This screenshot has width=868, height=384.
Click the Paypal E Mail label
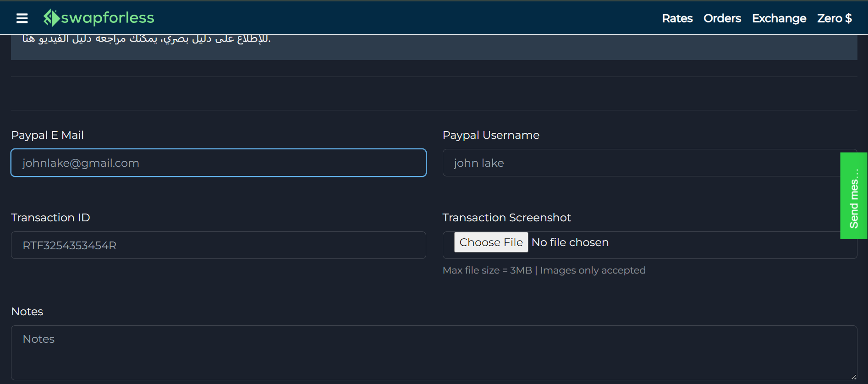coord(47,135)
